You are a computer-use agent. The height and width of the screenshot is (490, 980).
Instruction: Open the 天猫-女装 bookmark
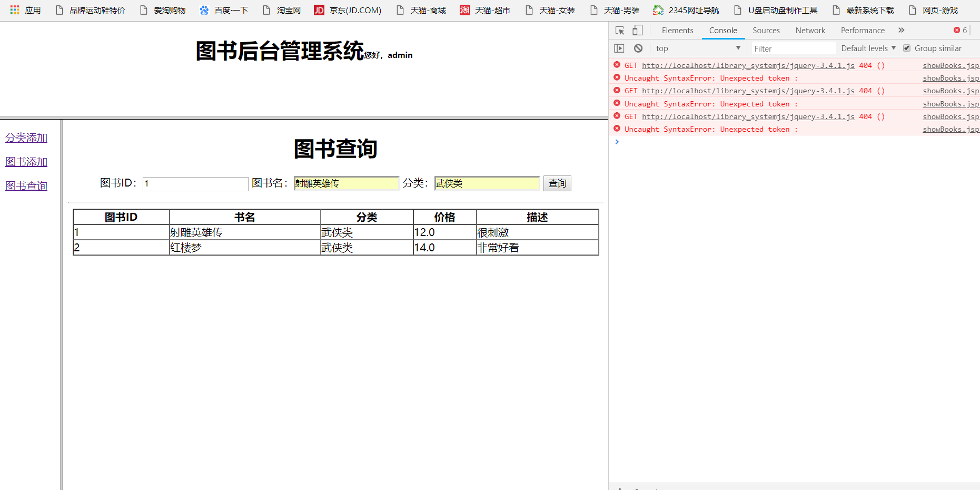(x=550, y=10)
